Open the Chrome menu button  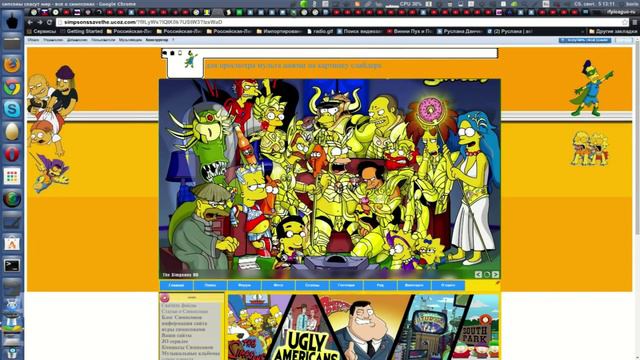(x=635, y=22)
